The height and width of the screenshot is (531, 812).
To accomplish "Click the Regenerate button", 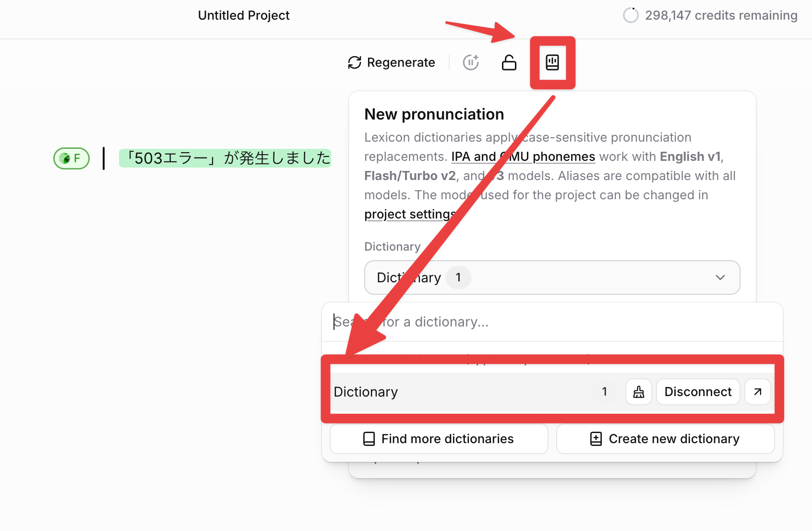I will pos(392,62).
